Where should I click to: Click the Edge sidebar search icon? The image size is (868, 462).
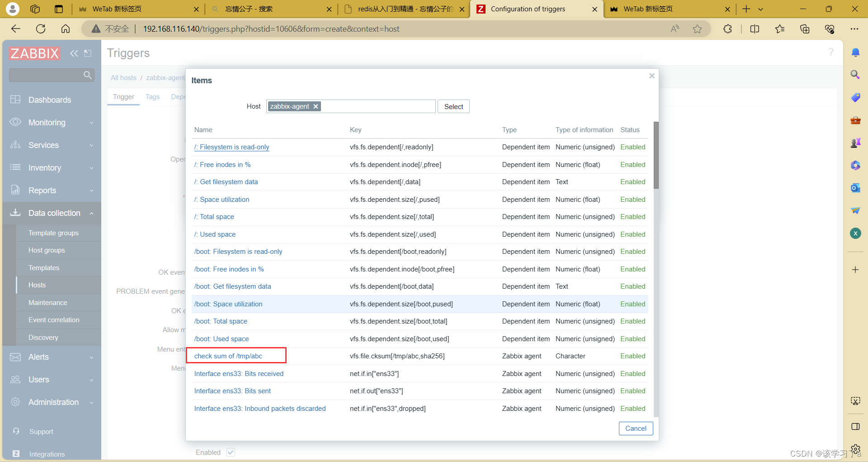point(855,75)
